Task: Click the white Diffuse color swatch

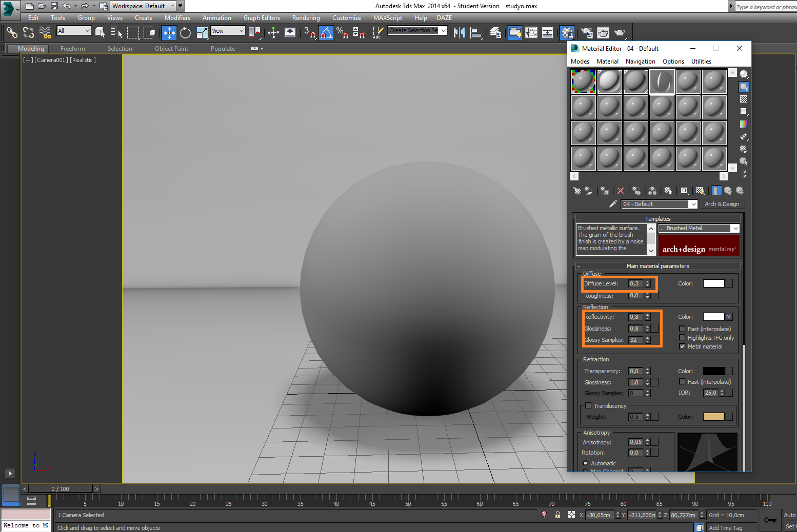Action: point(713,283)
